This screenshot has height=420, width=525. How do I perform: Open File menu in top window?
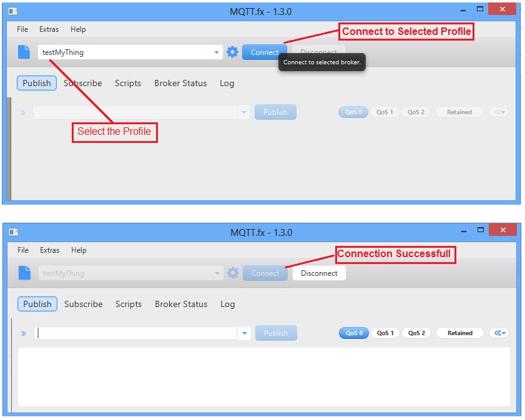point(22,29)
